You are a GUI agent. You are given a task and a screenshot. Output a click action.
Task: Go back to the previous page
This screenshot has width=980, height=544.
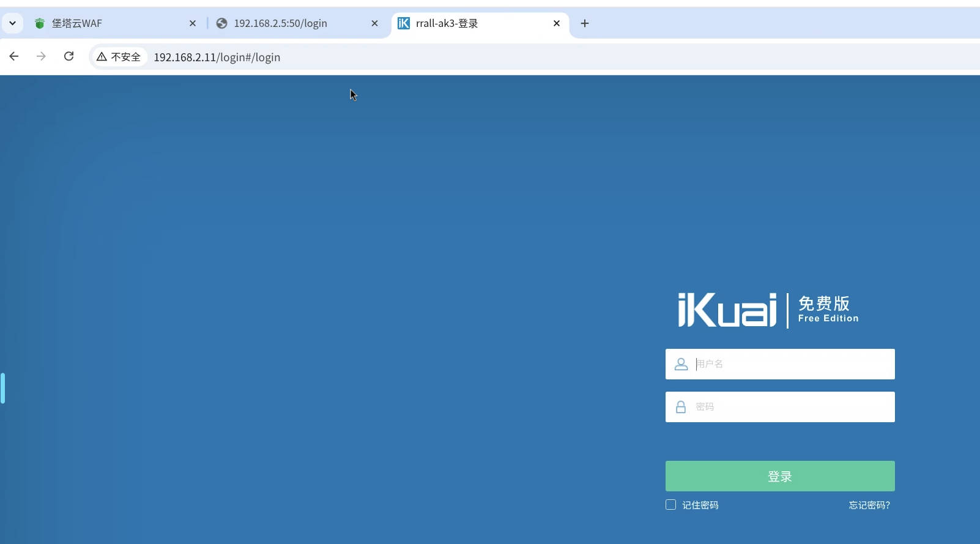click(x=14, y=56)
